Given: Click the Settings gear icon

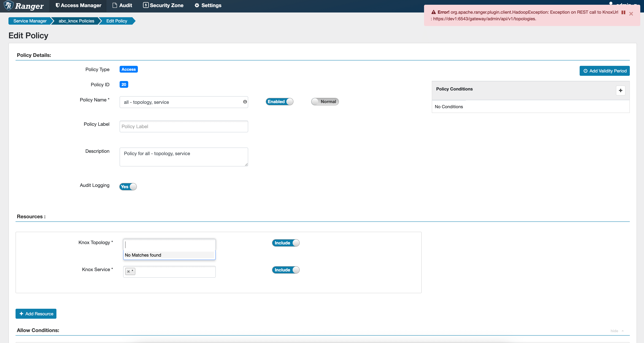Looking at the screenshot, I should 197,5.
